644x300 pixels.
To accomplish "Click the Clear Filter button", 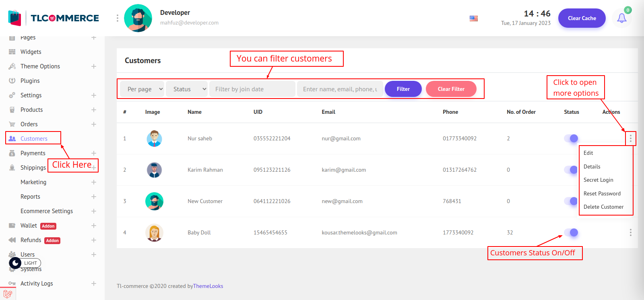I will click(451, 89).
